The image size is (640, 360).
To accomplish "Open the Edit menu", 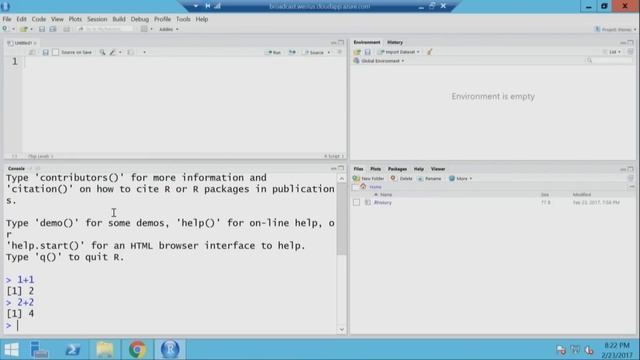I will [21, 19].
